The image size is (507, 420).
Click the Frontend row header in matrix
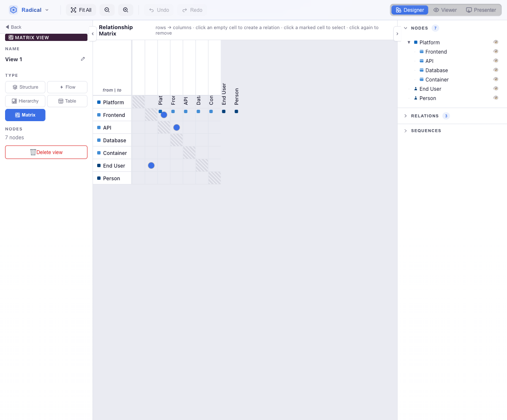pyautogui.click(x=112, y=115)
